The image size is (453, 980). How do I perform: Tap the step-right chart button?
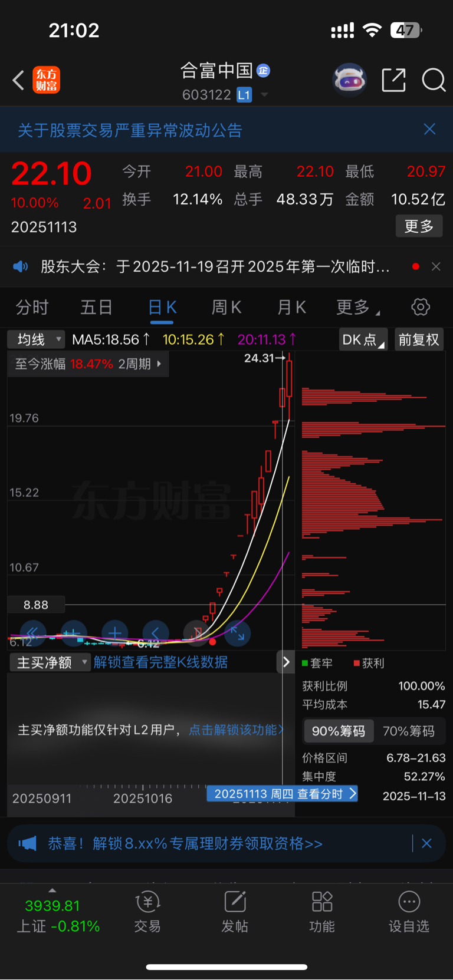click(197, 633)
